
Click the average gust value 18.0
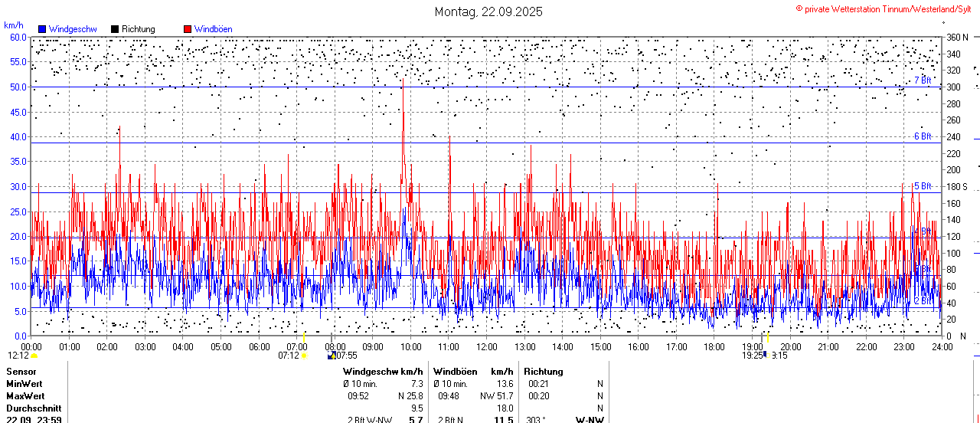pos(505,408)
